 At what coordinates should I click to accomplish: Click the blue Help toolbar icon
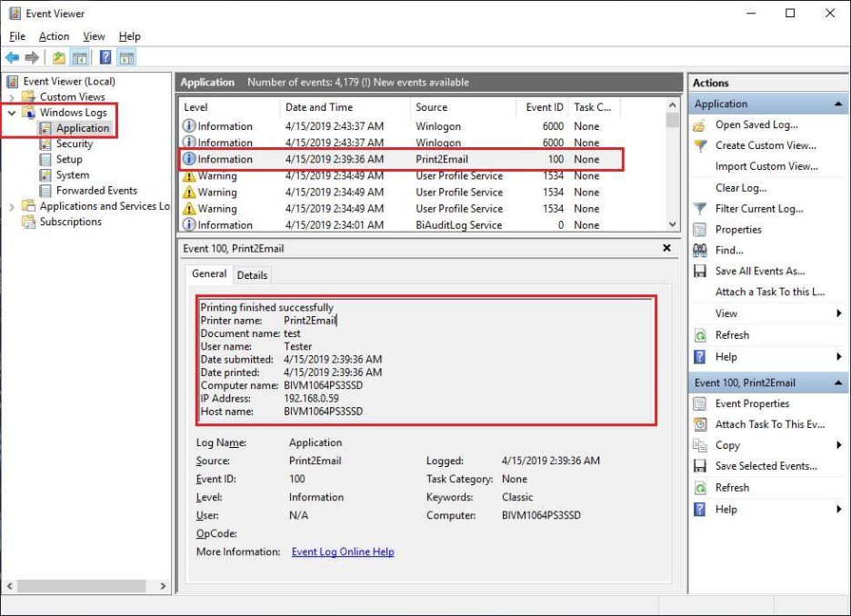pos(105,57)
